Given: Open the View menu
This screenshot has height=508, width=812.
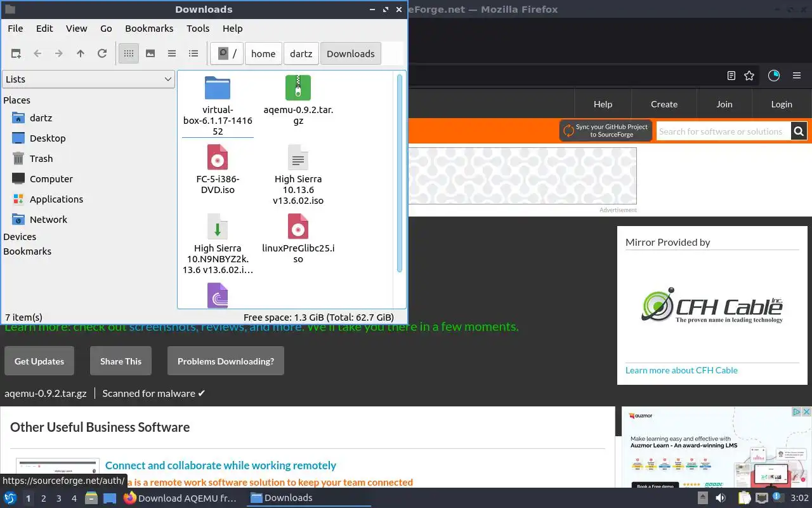Looking at the screenshot, I should click(77, 29).
